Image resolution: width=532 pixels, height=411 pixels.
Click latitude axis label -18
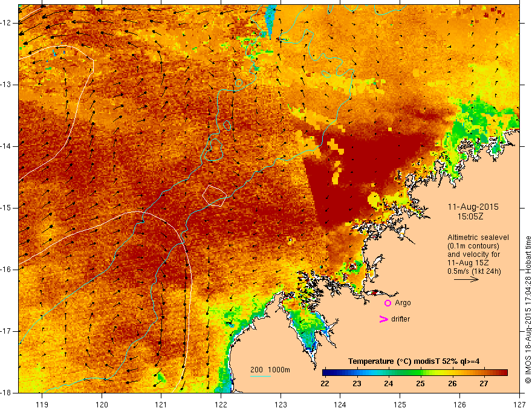pos(7,393)
